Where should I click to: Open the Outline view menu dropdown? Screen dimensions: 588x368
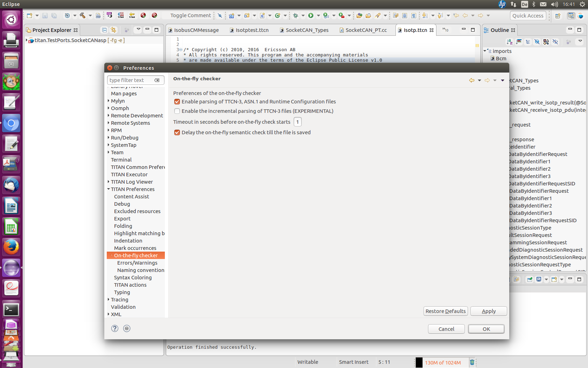(x=580, y=42)
